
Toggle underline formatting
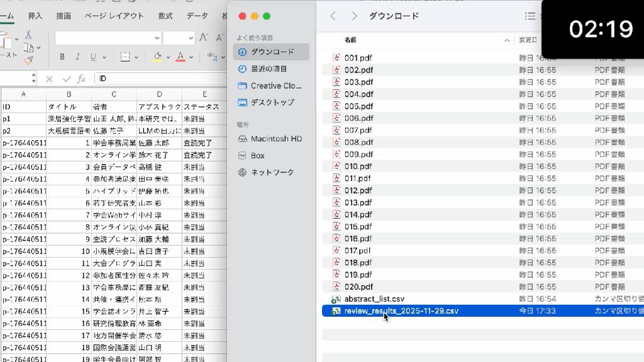[x=94, y=57]
